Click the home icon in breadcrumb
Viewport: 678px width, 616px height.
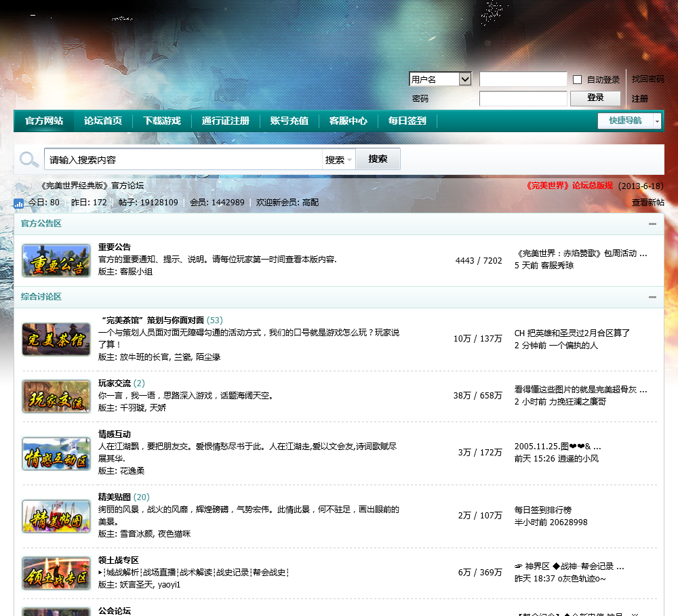coord(20,186)
